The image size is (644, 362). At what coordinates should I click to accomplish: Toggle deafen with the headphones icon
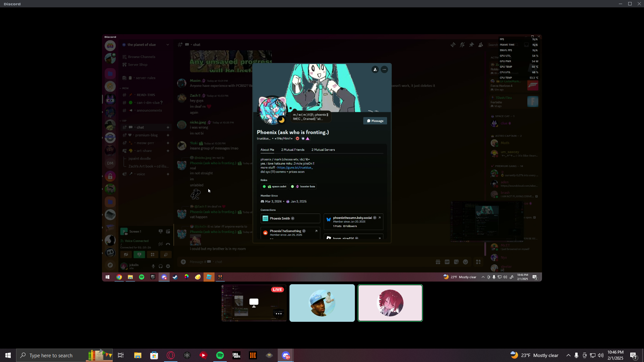[161, 266]
